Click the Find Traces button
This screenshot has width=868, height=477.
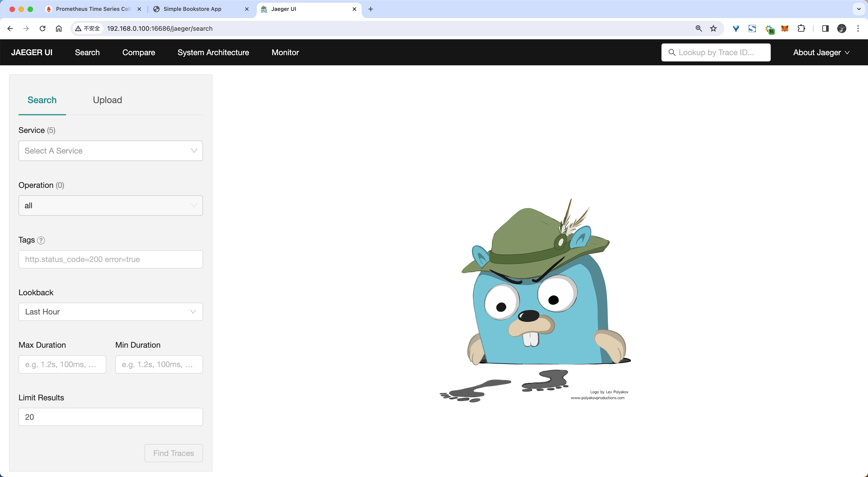coord(174,453)
